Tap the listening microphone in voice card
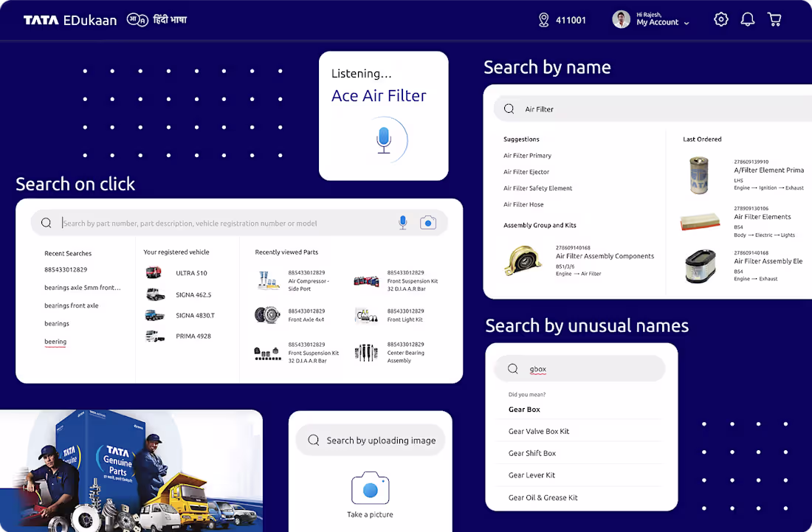812x532 pixels. point(384,140)
